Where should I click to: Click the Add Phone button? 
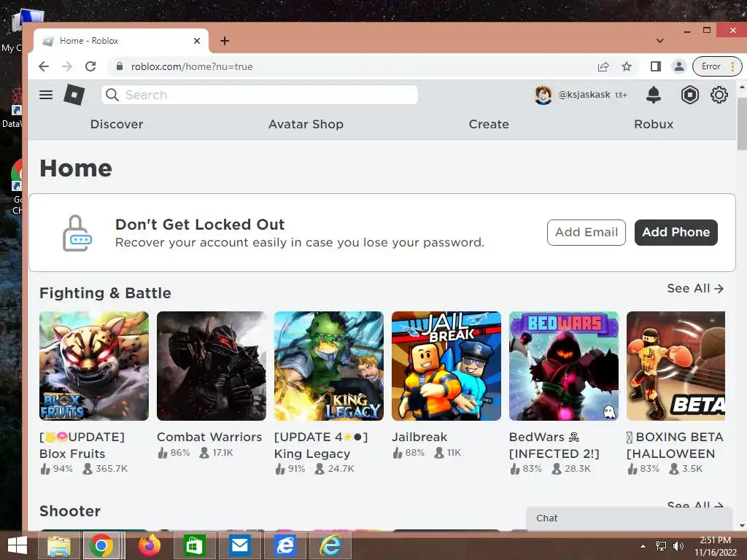(676, 233)
